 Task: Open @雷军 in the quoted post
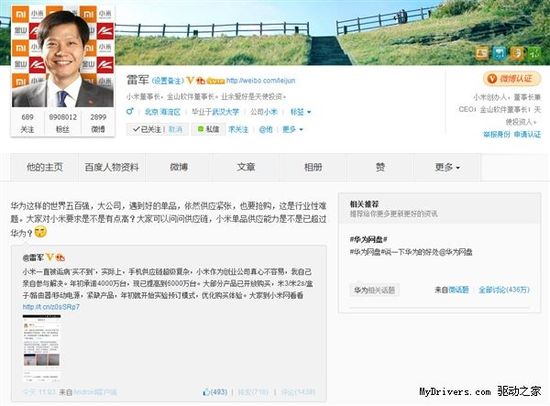[x=33, y=257]
